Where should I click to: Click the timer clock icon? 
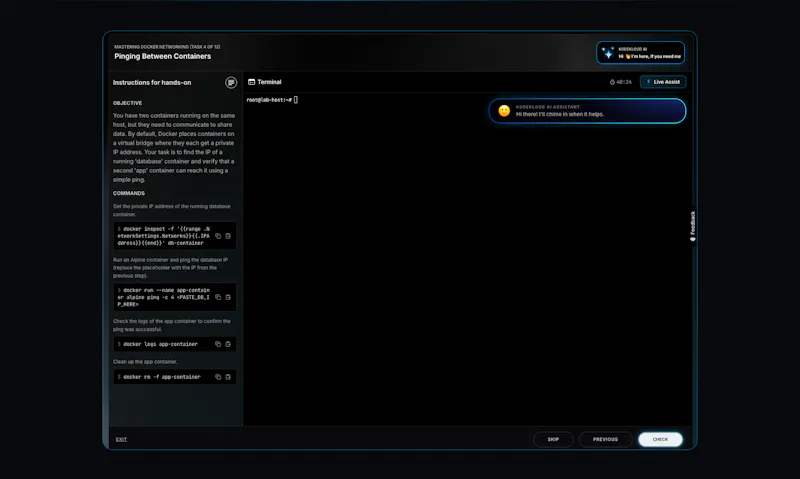[612, 82]
